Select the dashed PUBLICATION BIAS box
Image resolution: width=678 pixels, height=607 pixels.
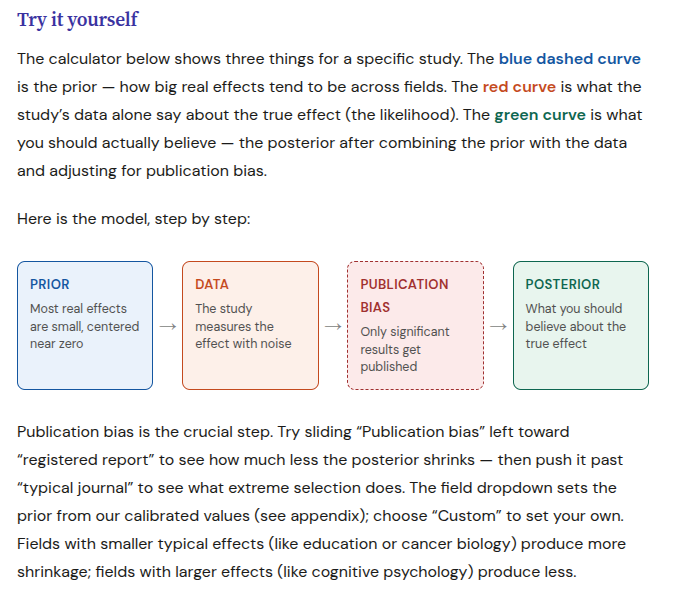[x=416, y=326]
